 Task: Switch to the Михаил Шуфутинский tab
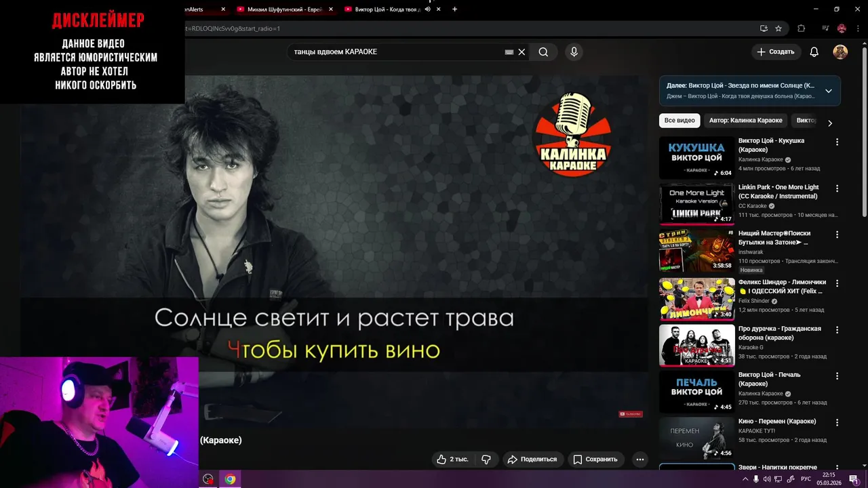pyautogui.click(x=285, y=9)
